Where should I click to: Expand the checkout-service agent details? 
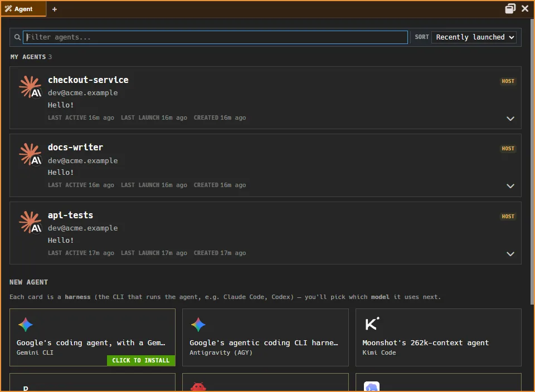click(x=510, y=119)
